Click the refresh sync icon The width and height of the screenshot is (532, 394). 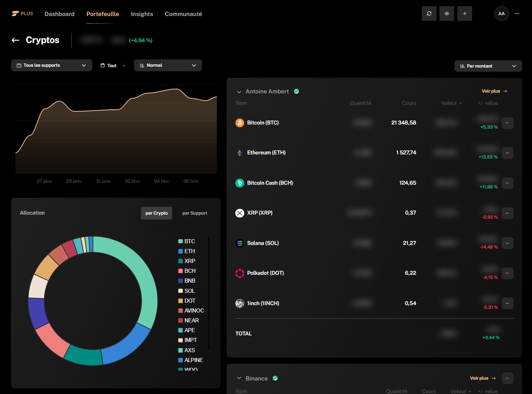429,14
